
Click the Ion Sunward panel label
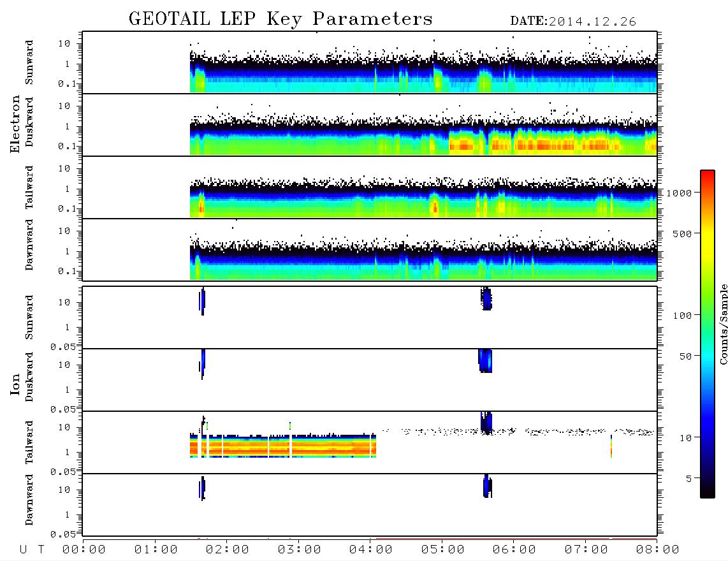click(29, 317)
